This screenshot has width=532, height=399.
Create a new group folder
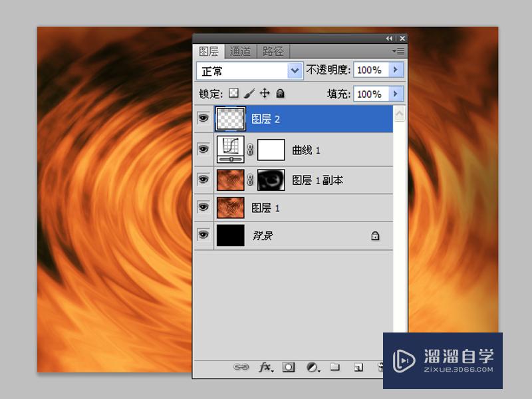click(x=335, y=367)
